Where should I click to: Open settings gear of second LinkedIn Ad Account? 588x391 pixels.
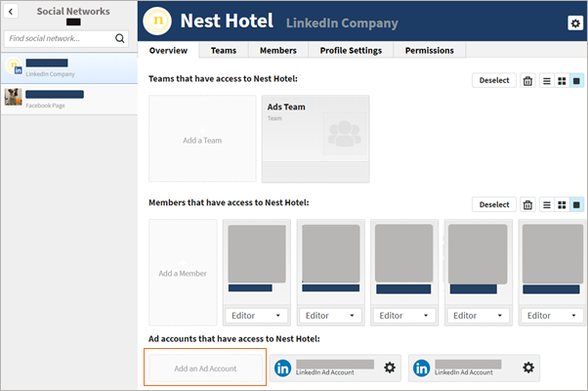(528, 368)
